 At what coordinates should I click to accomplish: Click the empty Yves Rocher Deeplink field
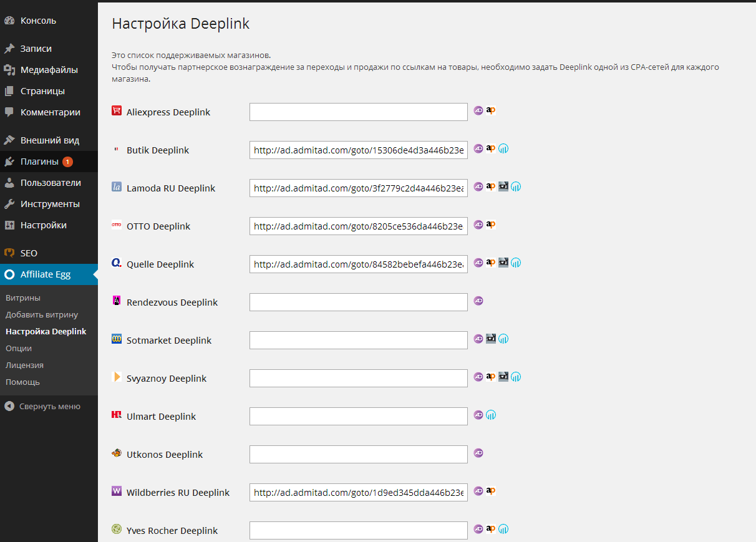point(359,531)
